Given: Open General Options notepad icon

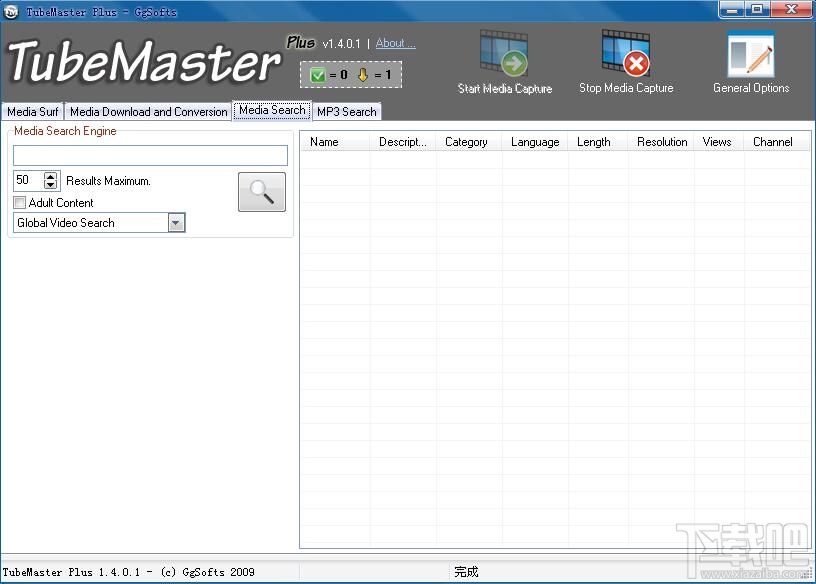Looking at the screenshot, I should (x=751, y=54).
